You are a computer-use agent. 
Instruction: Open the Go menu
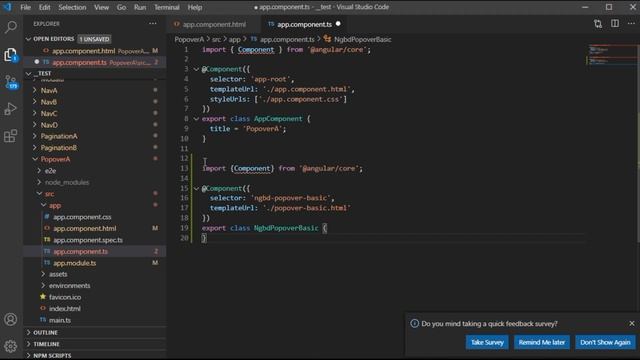pyautogui.click(x=121, y=7)
